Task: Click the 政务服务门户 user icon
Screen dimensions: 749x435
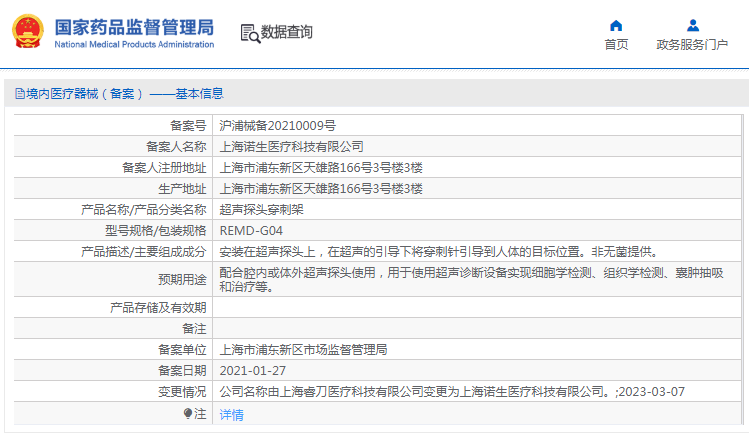Action: pyautogui.click(x=693, y=25)
